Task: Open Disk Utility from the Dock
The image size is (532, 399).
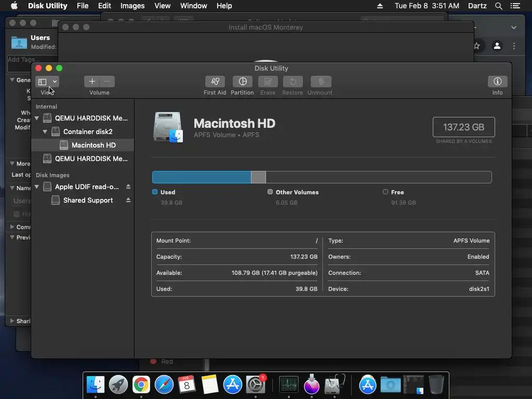Action: 335,384
